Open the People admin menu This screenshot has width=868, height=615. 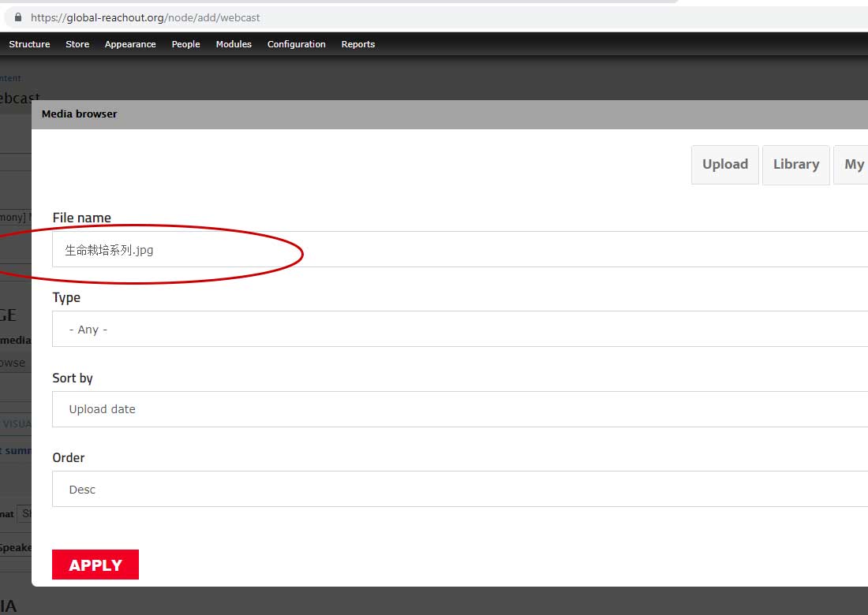[x=185, y=44]
